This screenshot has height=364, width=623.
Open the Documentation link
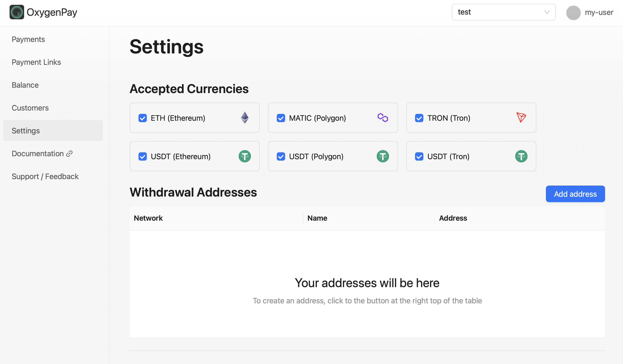[x=53, y=154]
